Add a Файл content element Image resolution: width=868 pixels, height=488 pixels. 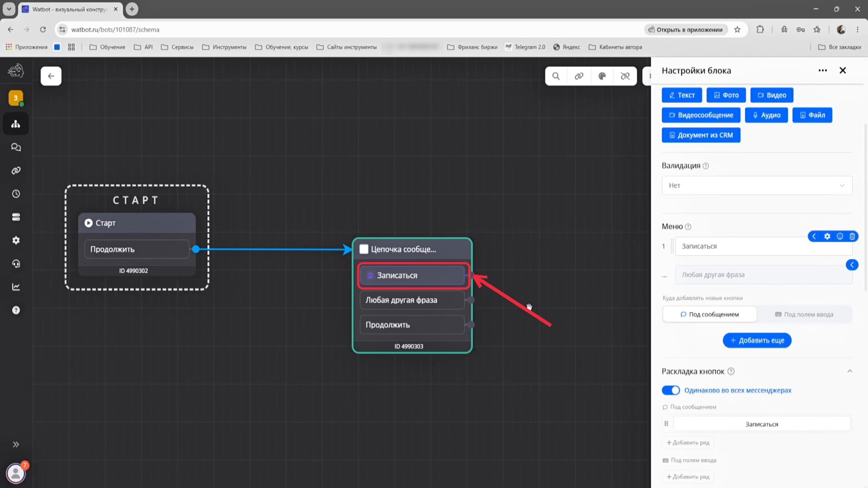[812, 115]
